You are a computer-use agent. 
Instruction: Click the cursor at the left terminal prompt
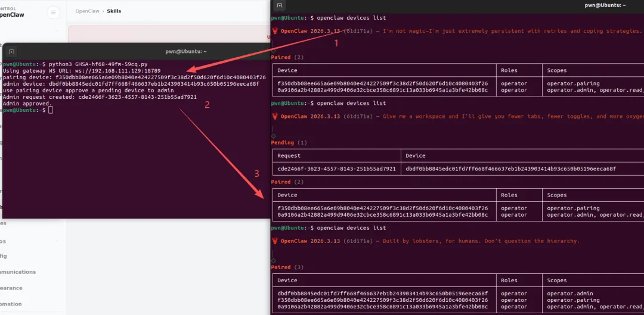51,110
